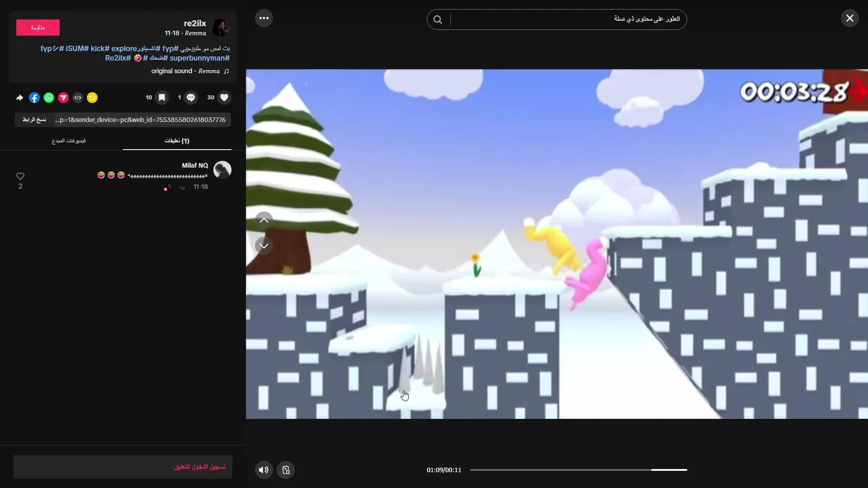Share the video to WhatsApp
The width and height of the screenshot is (868, 488).
click(49, 98)
